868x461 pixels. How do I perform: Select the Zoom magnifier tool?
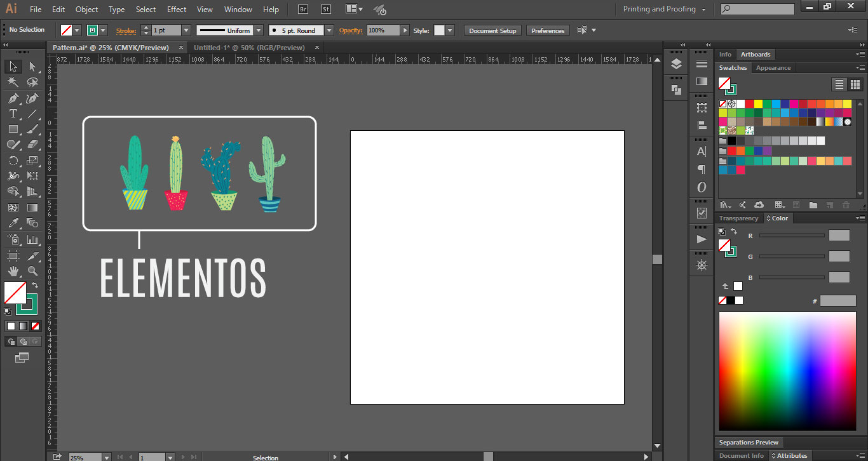click(x=32, y=272)
